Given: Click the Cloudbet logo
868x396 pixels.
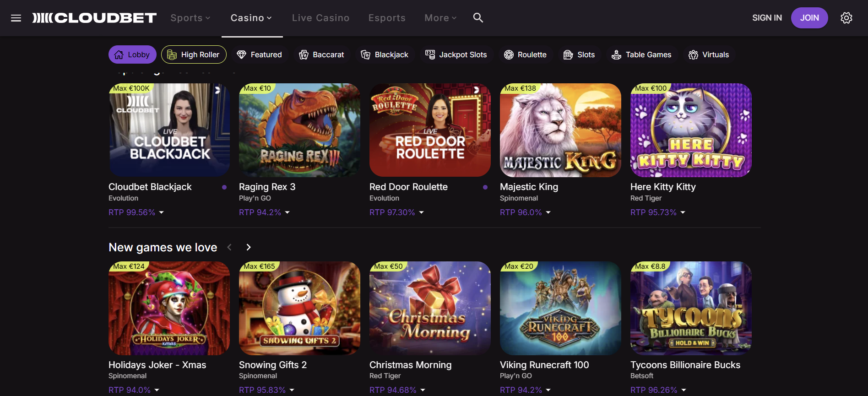Looking at the screenshot, I should pos(94,18).
